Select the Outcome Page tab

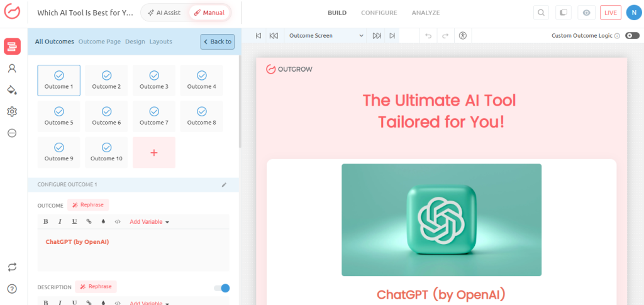99,42
